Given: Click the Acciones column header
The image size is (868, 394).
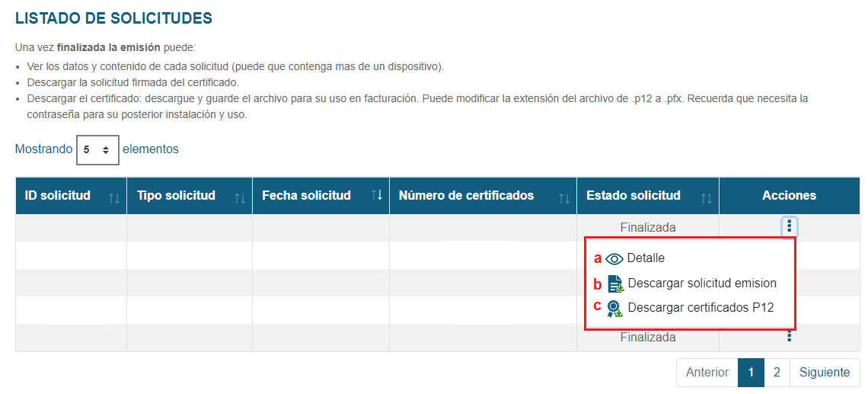Looking at the screenshot, I should [x=790, y=196].
